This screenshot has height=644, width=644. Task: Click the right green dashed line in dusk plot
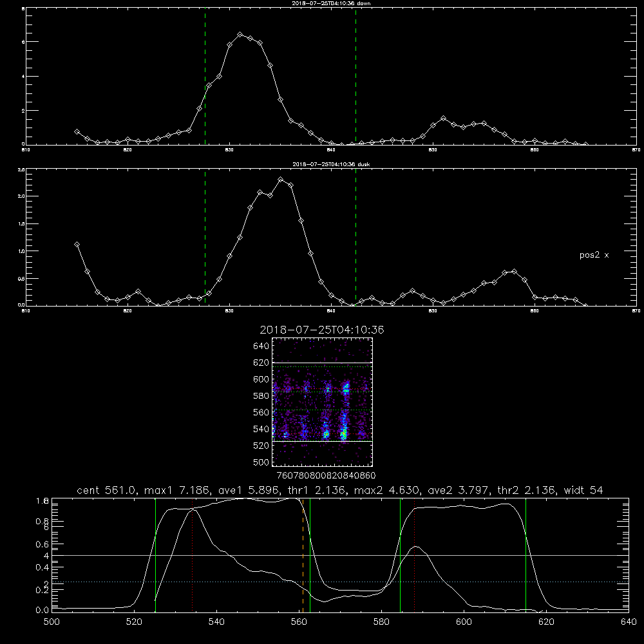pos(355,237)
